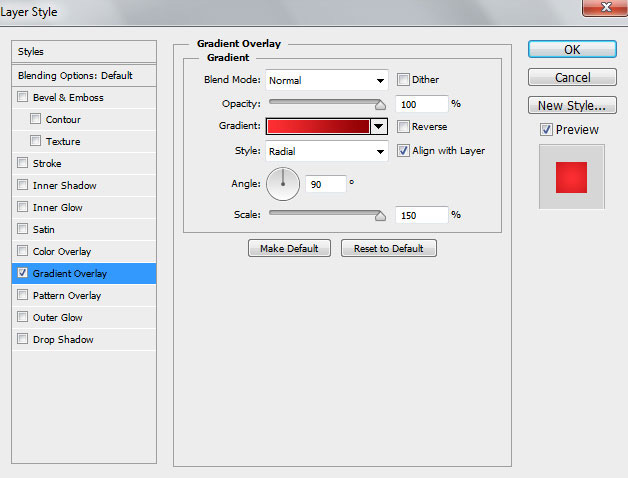Select the Bevel & Emboss style entry
The height and width of the screenshot is (478, 628).
coord(84,97)
